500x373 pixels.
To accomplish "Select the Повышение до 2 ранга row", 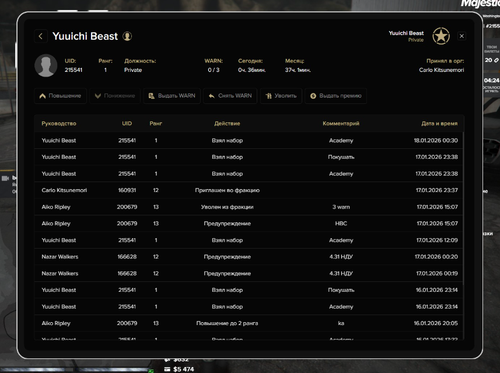I will 249,323.
